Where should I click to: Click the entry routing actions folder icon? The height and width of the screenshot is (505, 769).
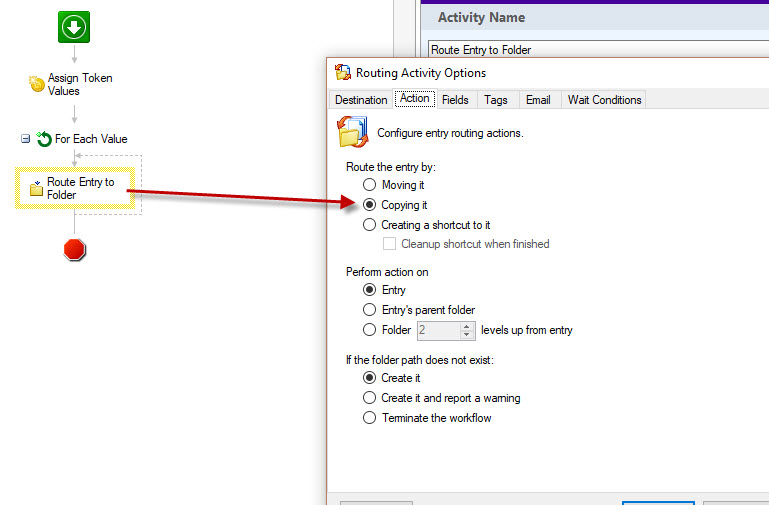[x=352, y=132]
